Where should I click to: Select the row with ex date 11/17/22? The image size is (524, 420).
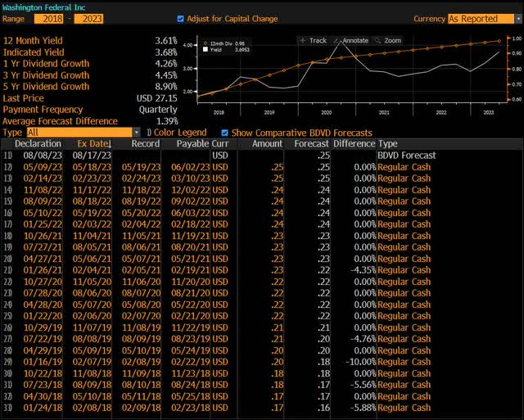[262, 190]
